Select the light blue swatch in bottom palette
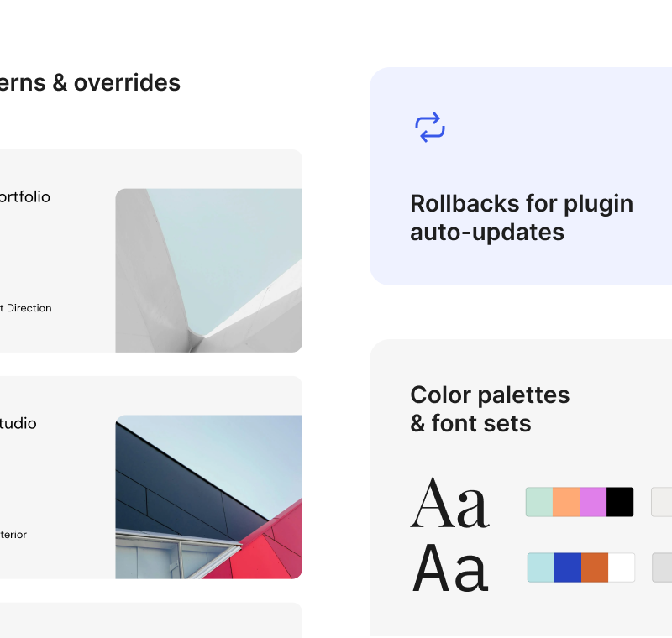672x638 pixels. (541, 567)
